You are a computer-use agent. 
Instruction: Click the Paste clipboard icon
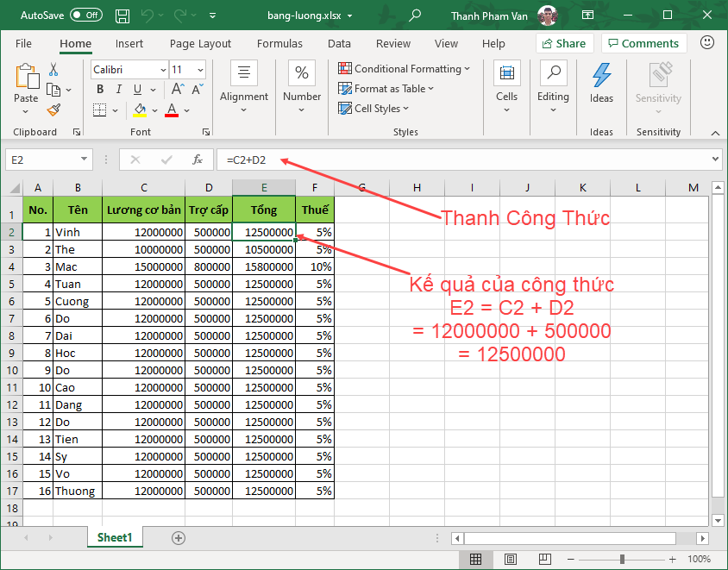tap(27, 76)
